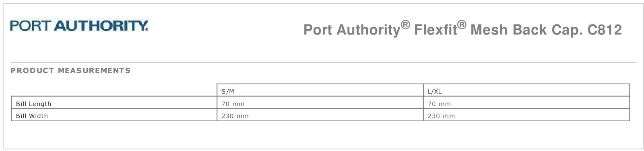
Task: Select the S/M column header
Action: click(x=227, y=92)
